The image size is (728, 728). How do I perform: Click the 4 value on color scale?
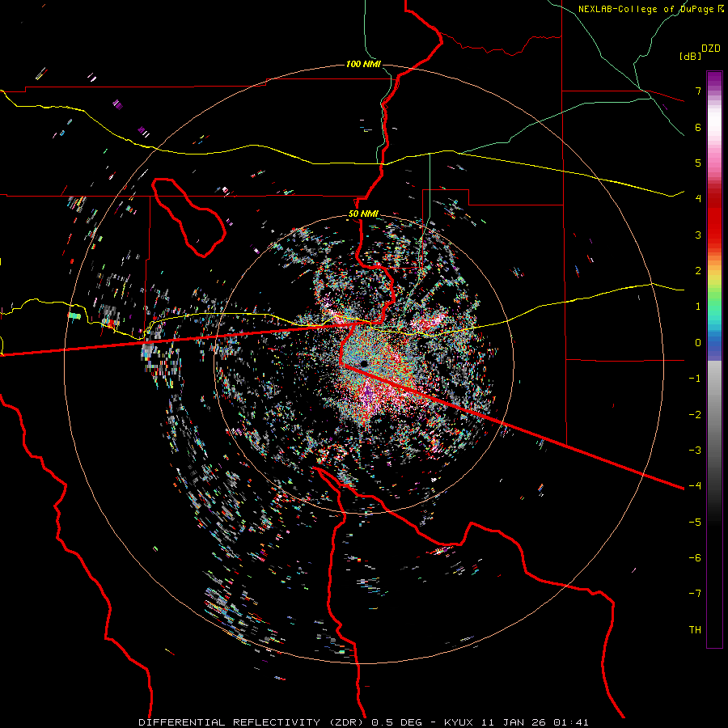pyautogui.click(x=698, y=199)
